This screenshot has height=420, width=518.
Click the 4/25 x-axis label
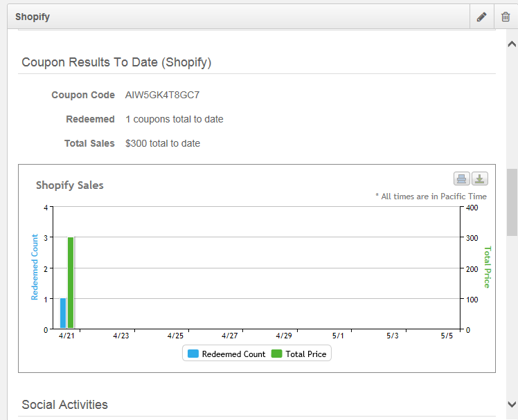[x=175, y=336]
